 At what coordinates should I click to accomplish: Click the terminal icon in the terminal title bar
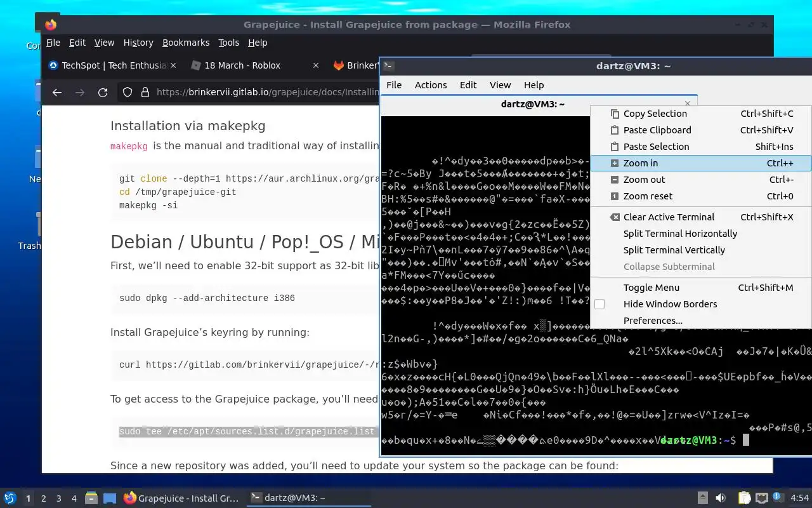(x=389, y=65)
